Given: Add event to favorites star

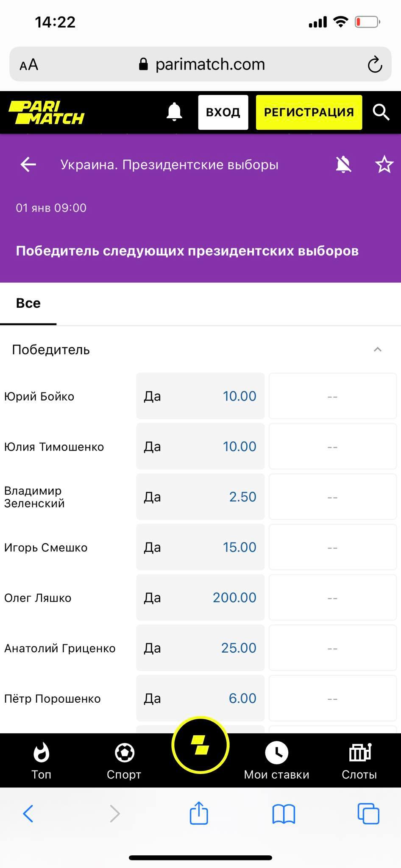Looking at the screenshot, I should 384,164.
